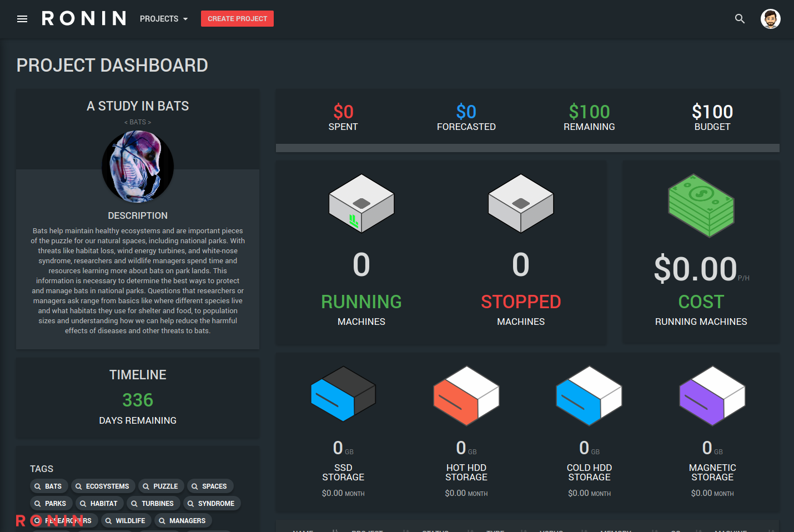This screenshot has width=794, height=532.
Task: Open the hamburger navigation menu
Action: [x=22, y=19]
